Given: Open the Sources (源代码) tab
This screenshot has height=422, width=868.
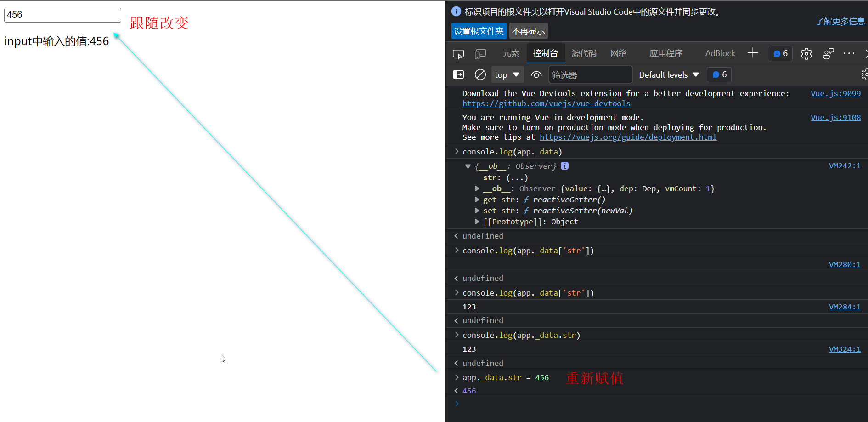Looking at the screenshot, I should click(x=584, y=53).
